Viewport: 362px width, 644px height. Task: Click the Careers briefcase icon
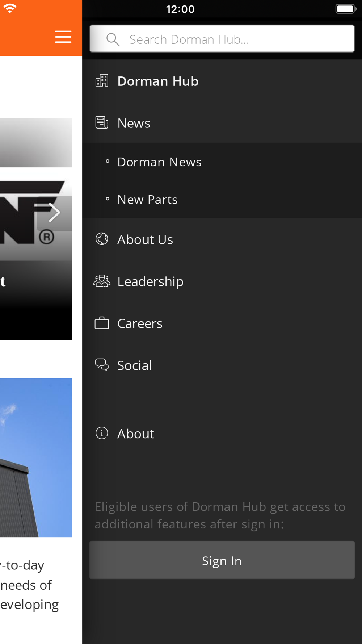click(x=102, y=323)
